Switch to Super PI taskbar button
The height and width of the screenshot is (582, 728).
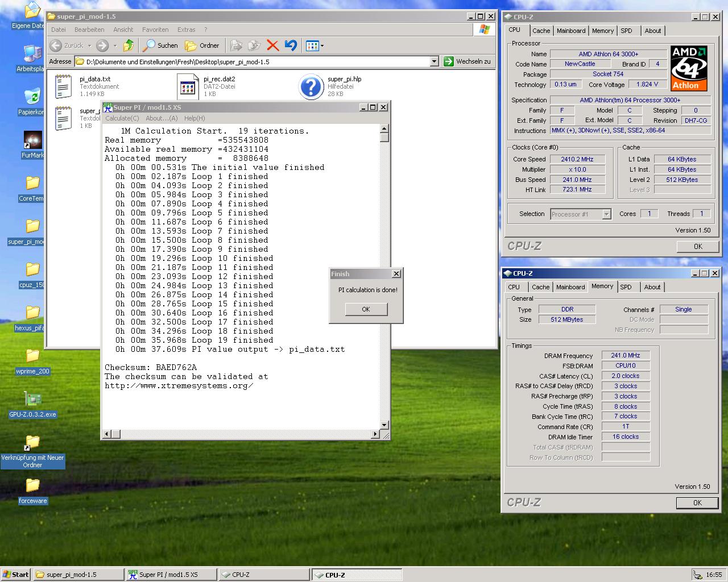(x=170, y=575)
